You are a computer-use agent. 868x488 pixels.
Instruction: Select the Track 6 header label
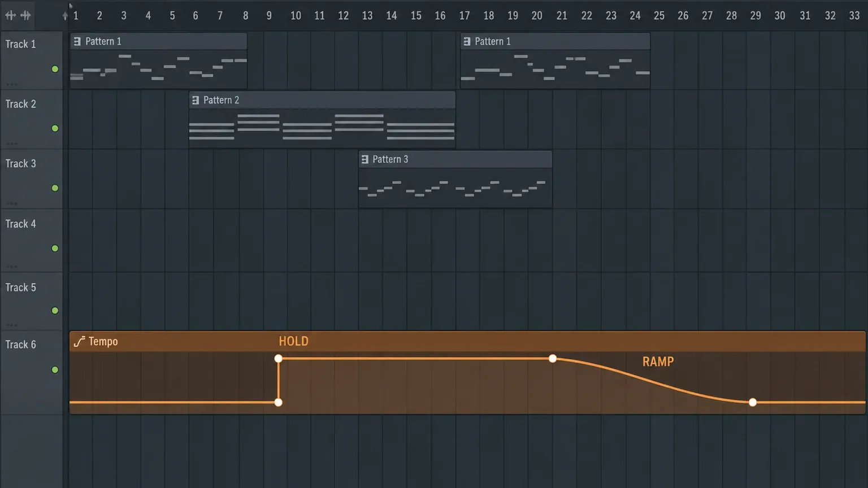20,345
